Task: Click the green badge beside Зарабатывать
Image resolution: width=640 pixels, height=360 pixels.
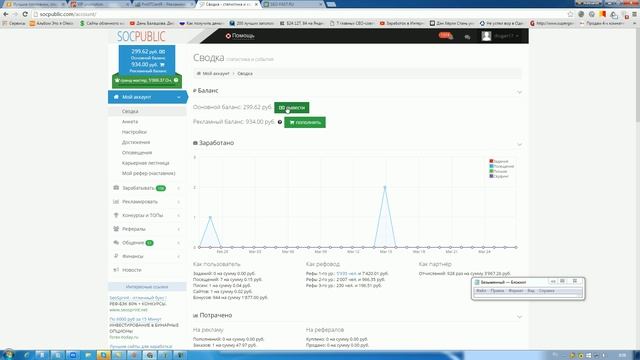Action: (x=161, y=188)
